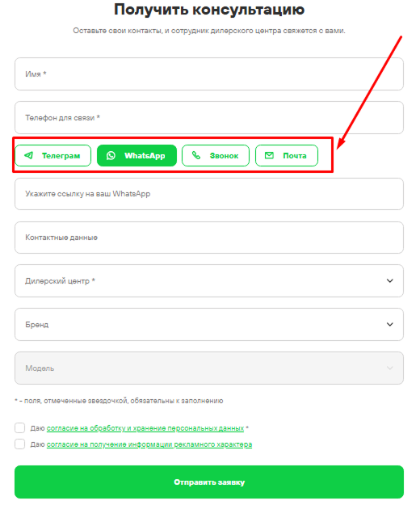Open the personal data processing consent link
This screenshot has width=420, height=505.
145,428
